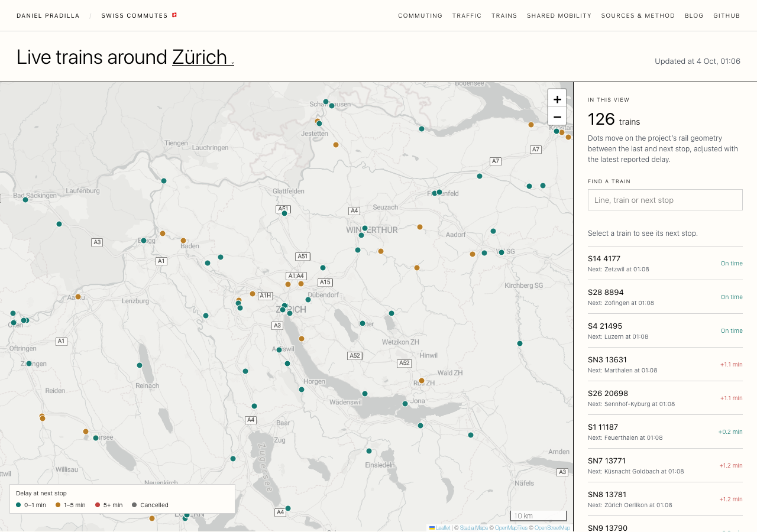Image resolution: width=757 pixels, height=532 pixels.
Task: Click the 5+ min legend red swatch
Action: click(98, 505)
